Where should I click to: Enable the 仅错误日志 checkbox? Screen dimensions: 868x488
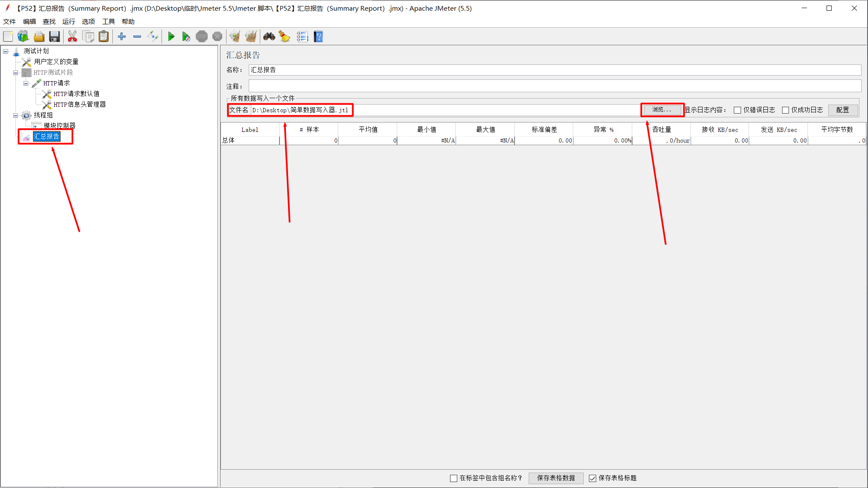737,110
